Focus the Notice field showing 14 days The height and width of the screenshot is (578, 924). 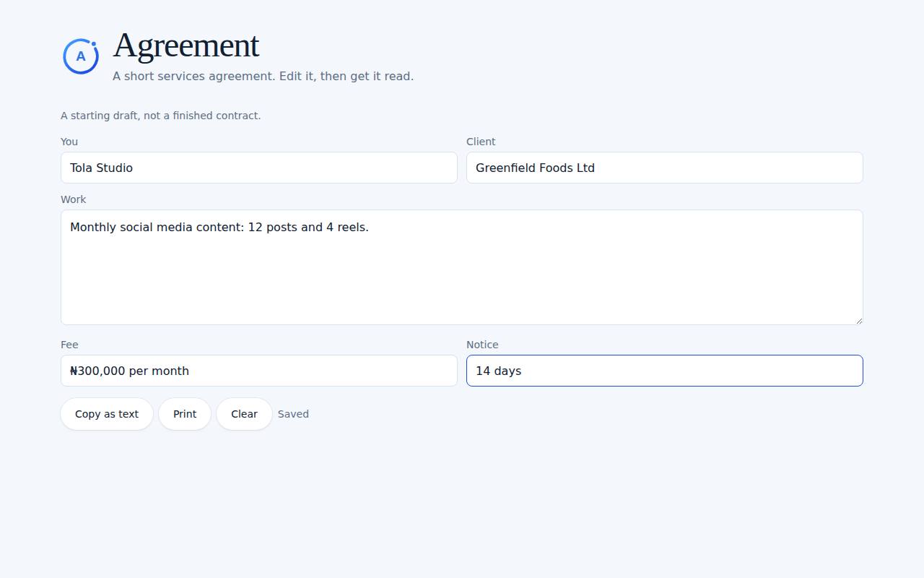[x=665, y=371]
